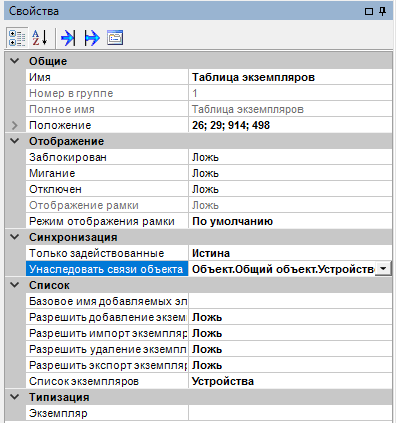
Task: Click empty Базовое имя добавляемых value field
Action: (290, 301)
